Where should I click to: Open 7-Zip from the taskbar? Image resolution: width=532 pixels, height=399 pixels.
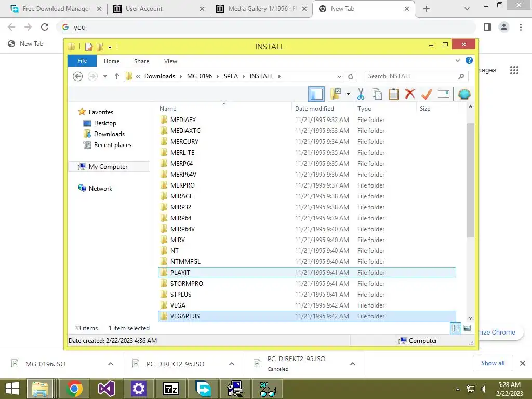click(171, 389)
